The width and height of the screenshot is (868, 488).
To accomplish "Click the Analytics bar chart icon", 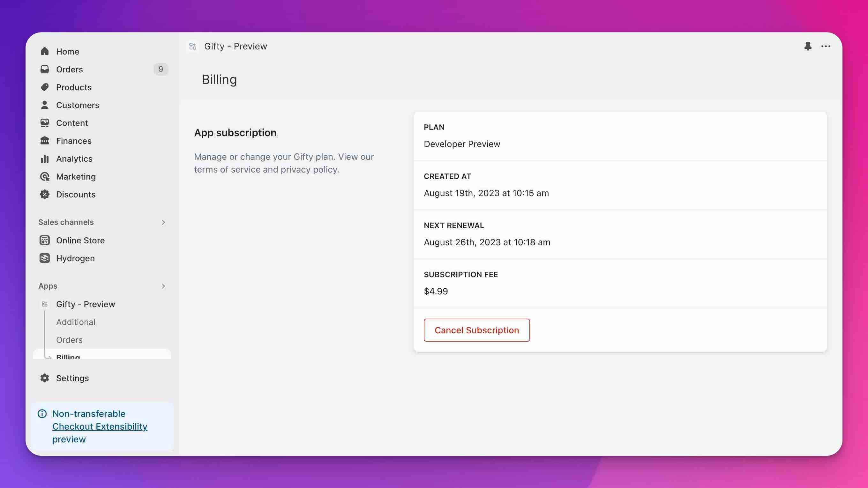I will point(44,159).
